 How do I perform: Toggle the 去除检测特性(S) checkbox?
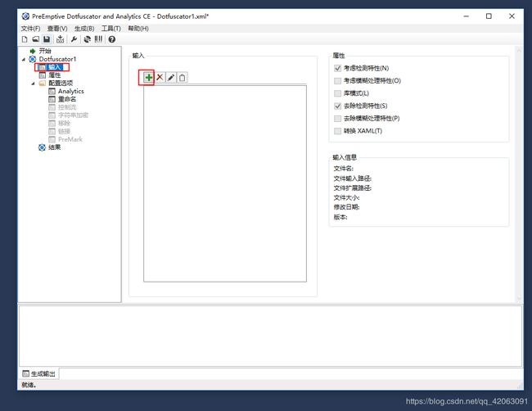337,106
